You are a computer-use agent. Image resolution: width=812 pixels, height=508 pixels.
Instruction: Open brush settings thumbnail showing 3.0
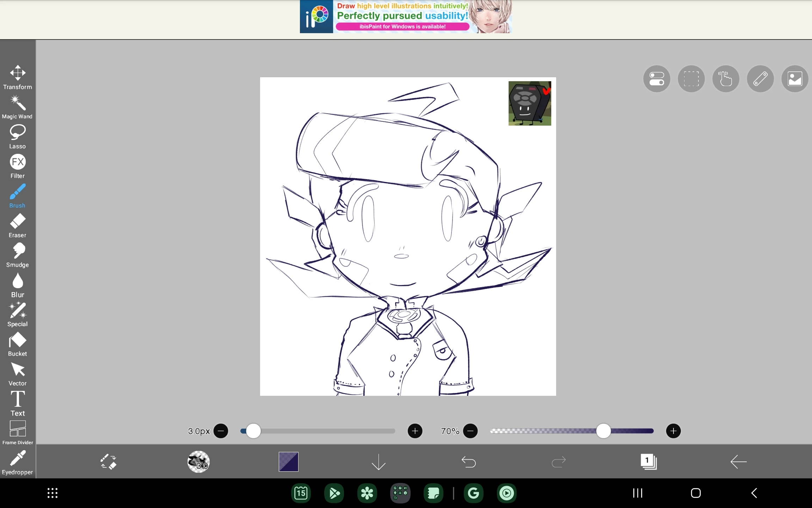tap(198, 462)
